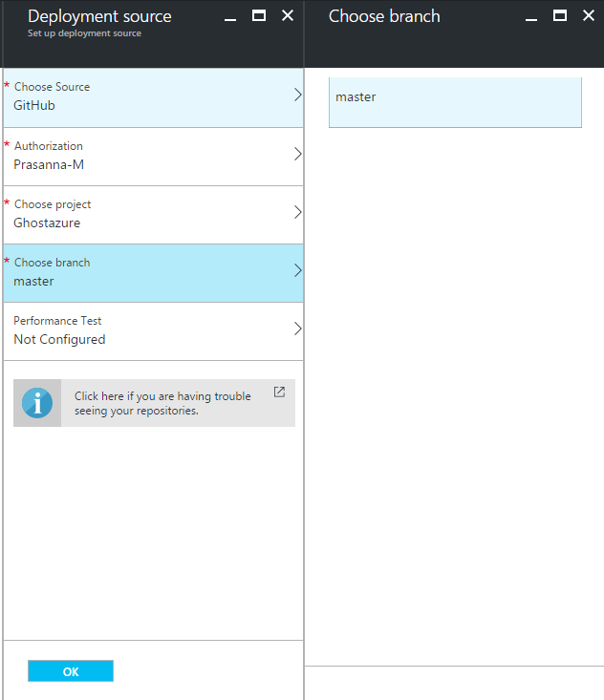Expand the Choose Source chevron arrow

(x=297, y=95)
